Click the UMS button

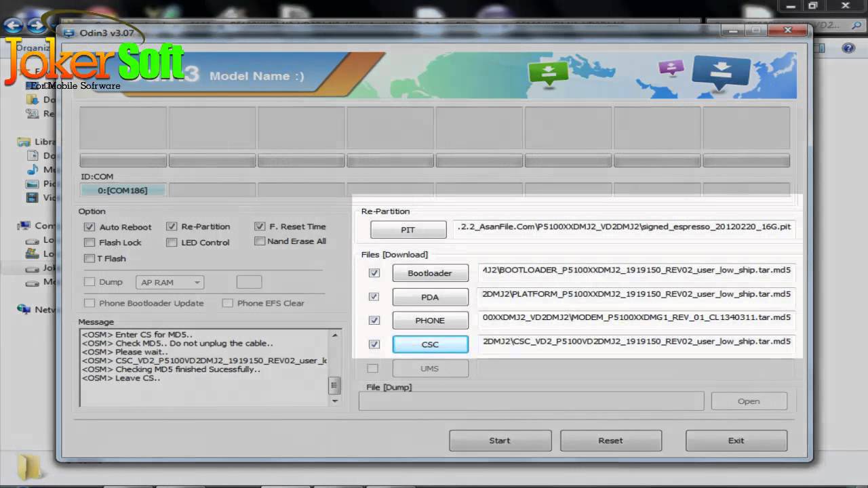coord(430,369)
